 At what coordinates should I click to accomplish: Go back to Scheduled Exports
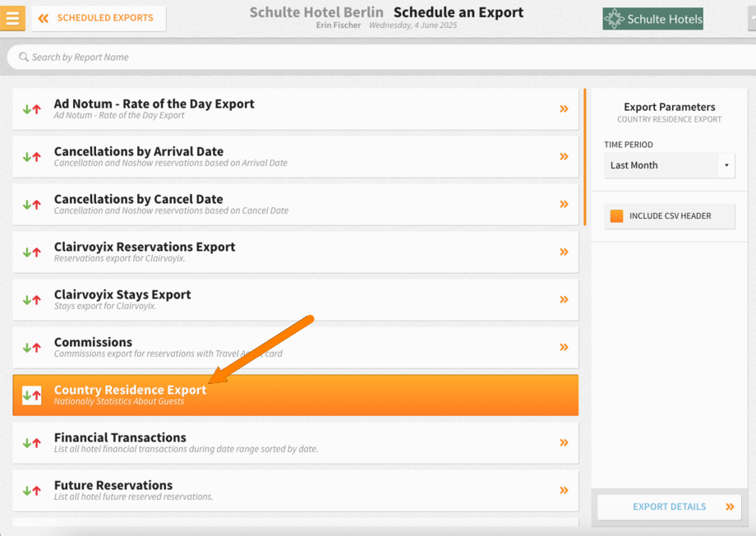tap(99, 18)
